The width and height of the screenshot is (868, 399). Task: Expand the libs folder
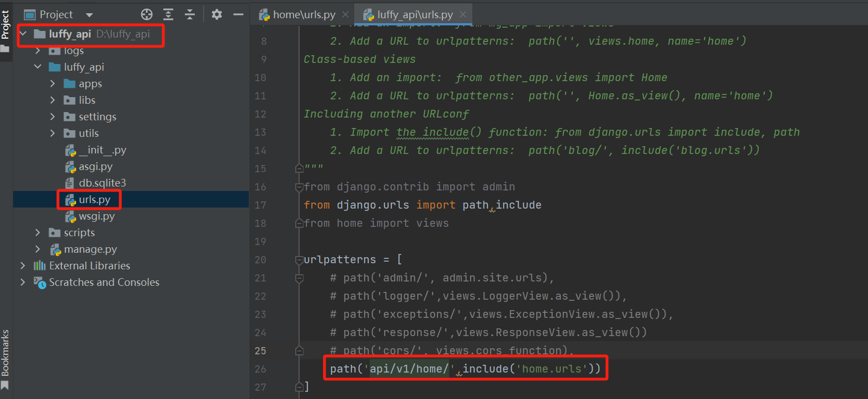click(x=52, y=100)
